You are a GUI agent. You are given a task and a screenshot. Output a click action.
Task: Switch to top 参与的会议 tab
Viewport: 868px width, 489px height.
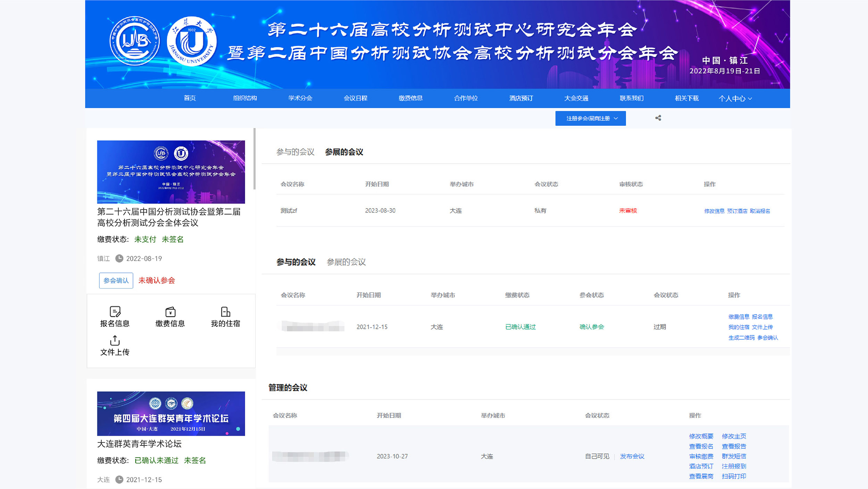pos(295,152)
